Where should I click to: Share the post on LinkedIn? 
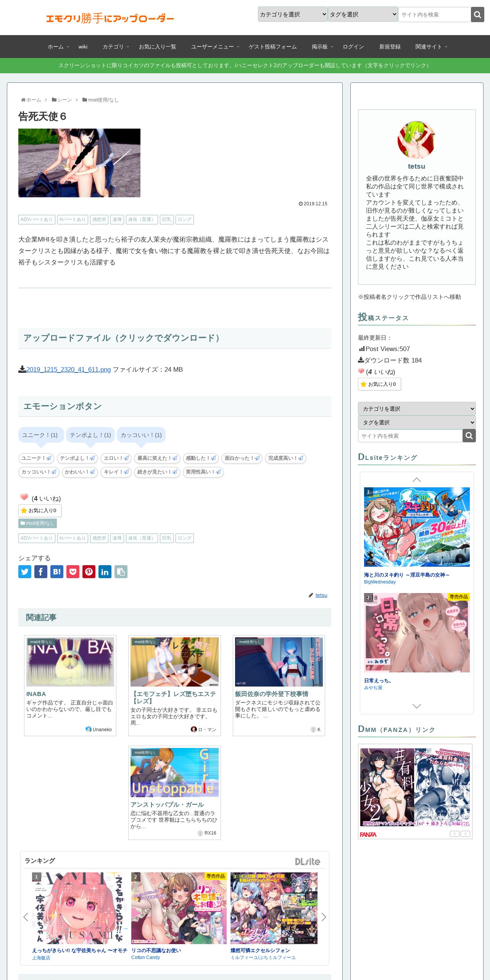click(105, 572)
